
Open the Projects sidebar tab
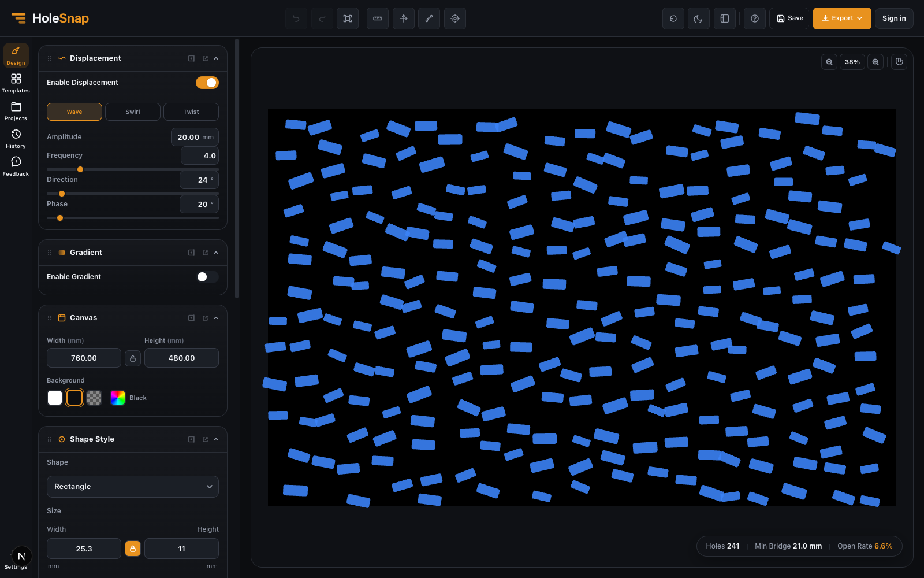tap(16, 111)
